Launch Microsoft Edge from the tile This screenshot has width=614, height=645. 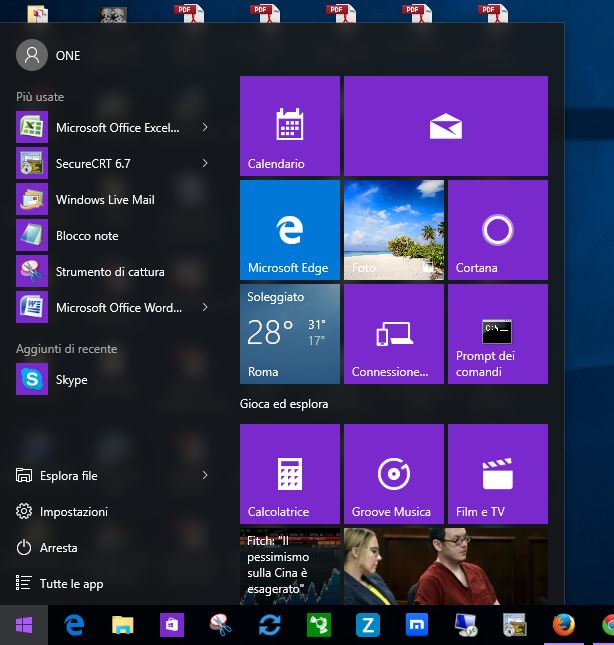tap(290, 230)
